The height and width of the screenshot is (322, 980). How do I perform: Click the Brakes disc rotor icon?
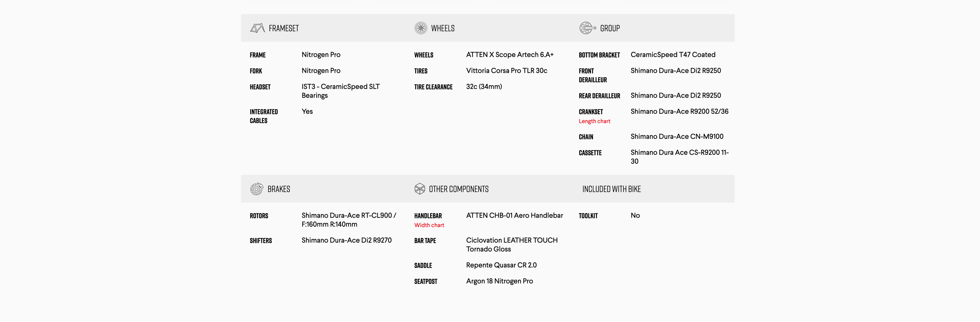257,189
